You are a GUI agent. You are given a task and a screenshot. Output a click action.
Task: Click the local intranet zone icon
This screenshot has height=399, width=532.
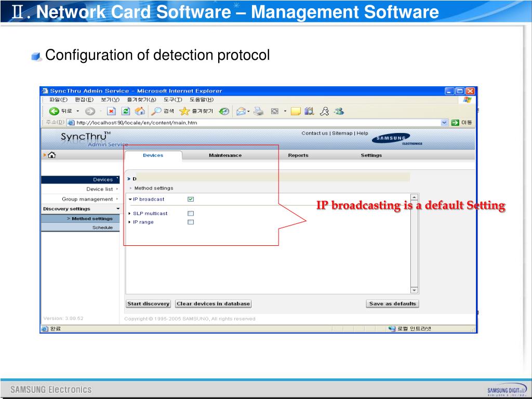(392, 328)
